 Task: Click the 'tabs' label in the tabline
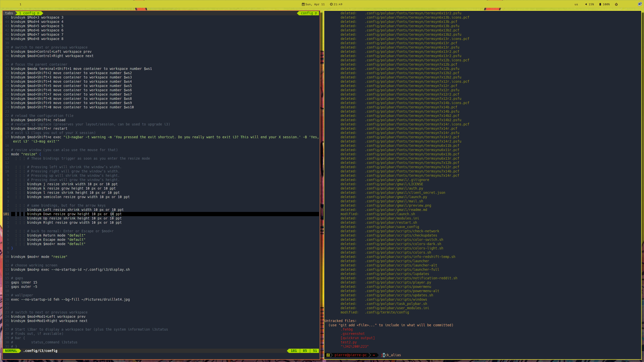point(9,13)
